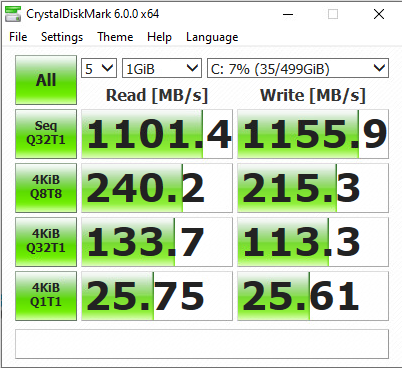The image size is (402, 368).
Task: Click the Write [MB/s] column header
Action: [x=313, y=95]
